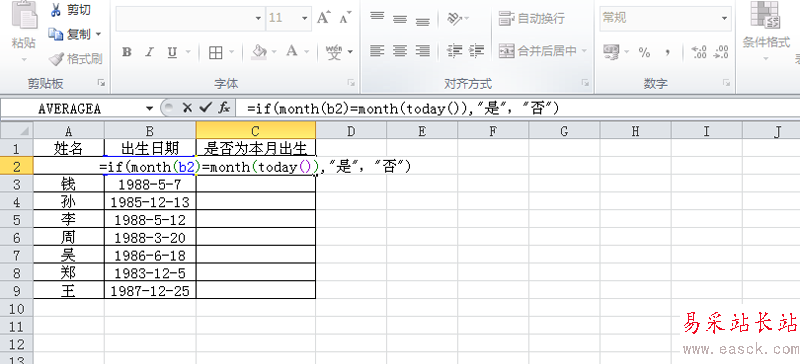Click the Cut (剪切) scissors icon

point(56,10)
